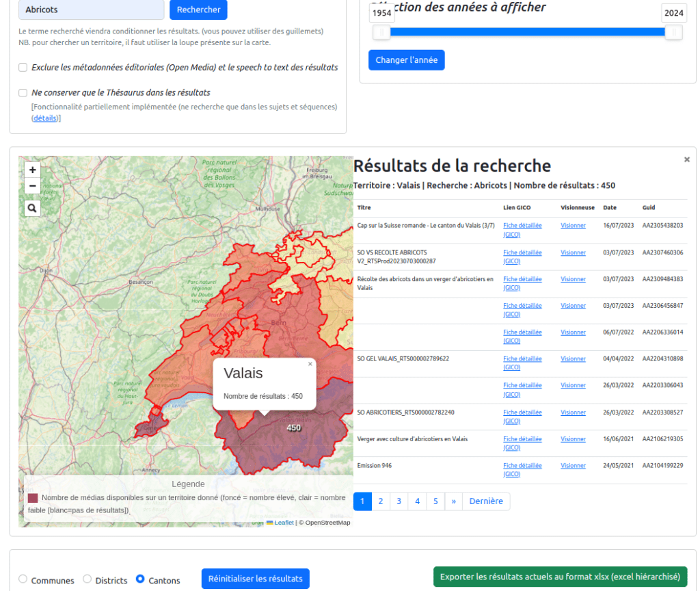Enable exclude editorial metadata checkbox
Viewport: 700px width, 591px height.
click(x=23, y=68)
